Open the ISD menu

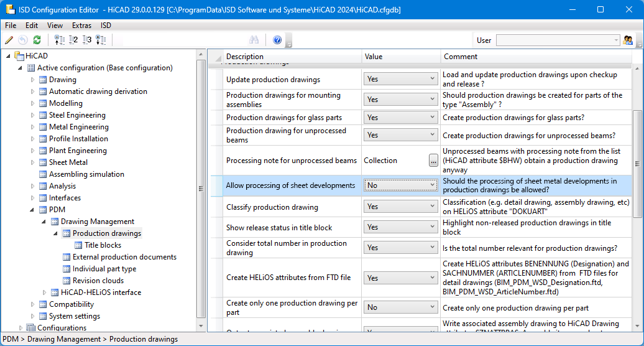(x=106, y=26)
